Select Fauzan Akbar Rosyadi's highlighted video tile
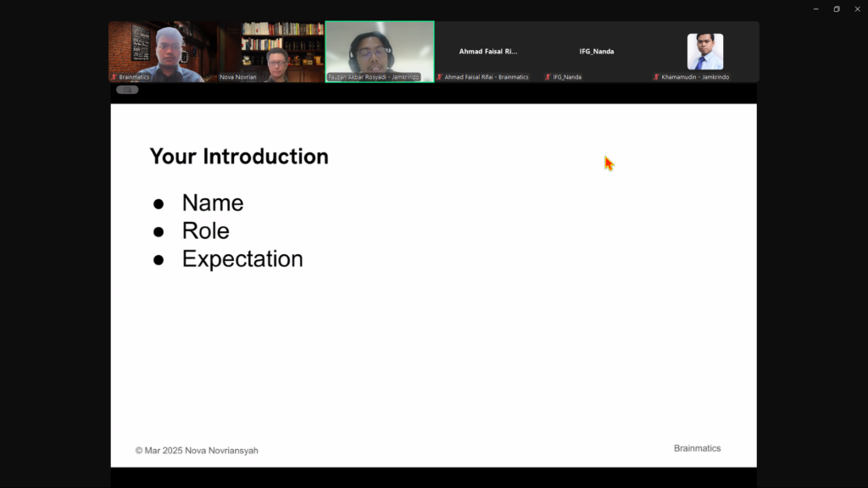 [379, 51]
